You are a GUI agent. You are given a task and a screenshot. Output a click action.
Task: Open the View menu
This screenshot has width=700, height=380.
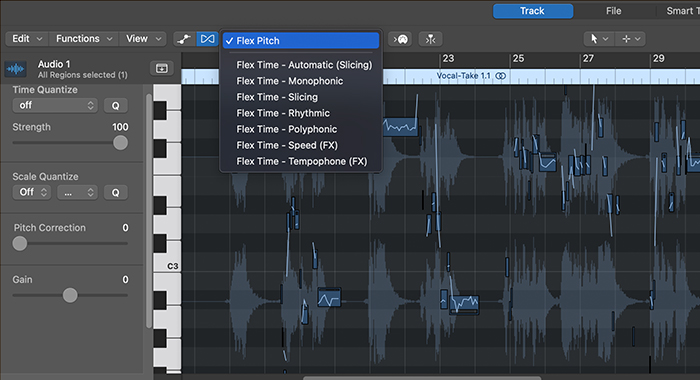[143, 39]
